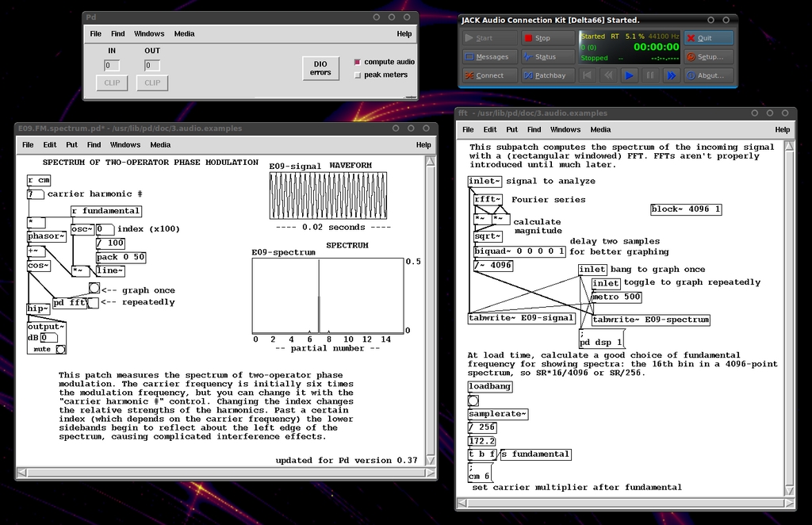The image size is (812, 525).
Task: Click the mute bang in output~
Action: (x=60, y=349)
